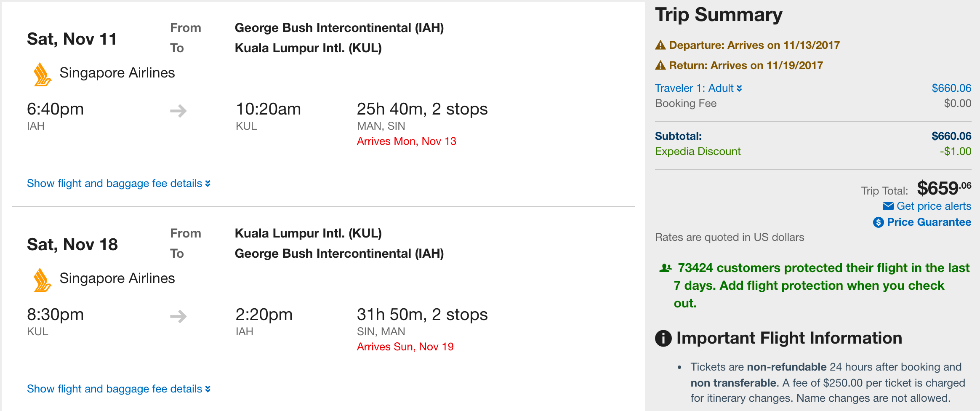Click the departure flight arrow icon
Viewport: 980px width, 411px height.
click(x=178, y=111)
